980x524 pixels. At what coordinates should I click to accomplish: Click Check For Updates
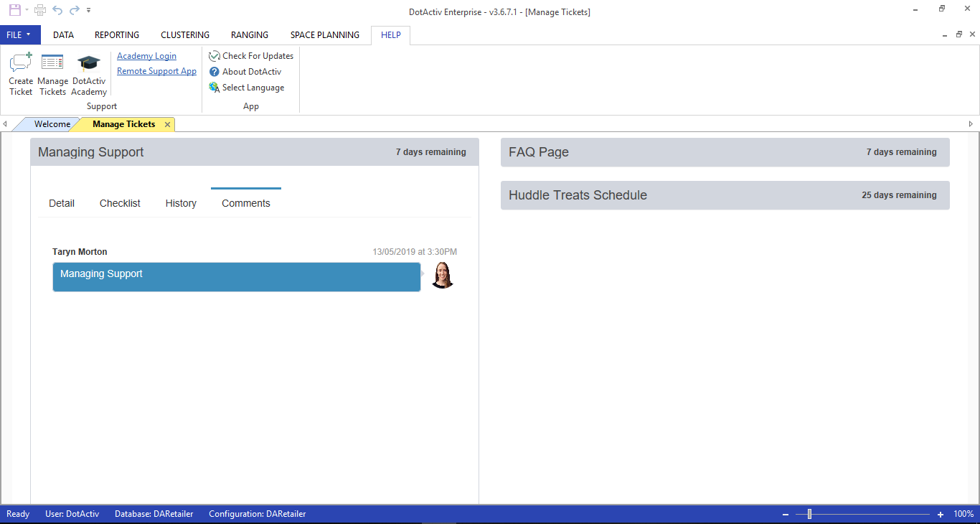click(x=251, y=56)
